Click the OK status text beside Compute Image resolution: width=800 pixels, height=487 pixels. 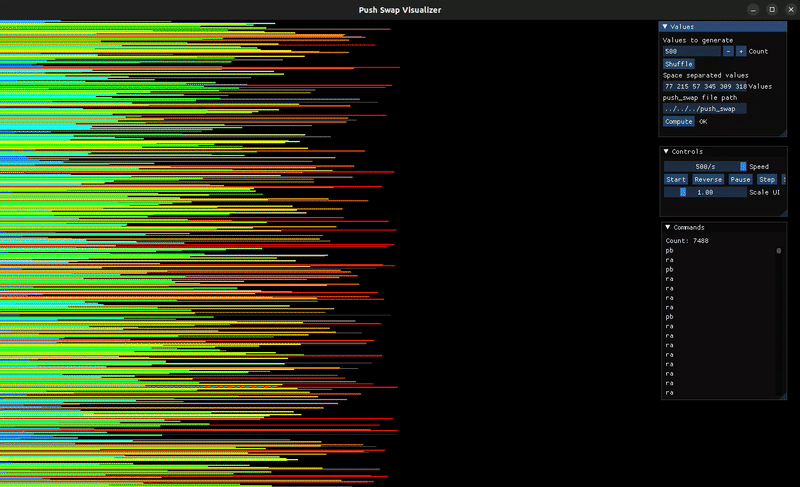pyautogui.click(x=703, y=122)
